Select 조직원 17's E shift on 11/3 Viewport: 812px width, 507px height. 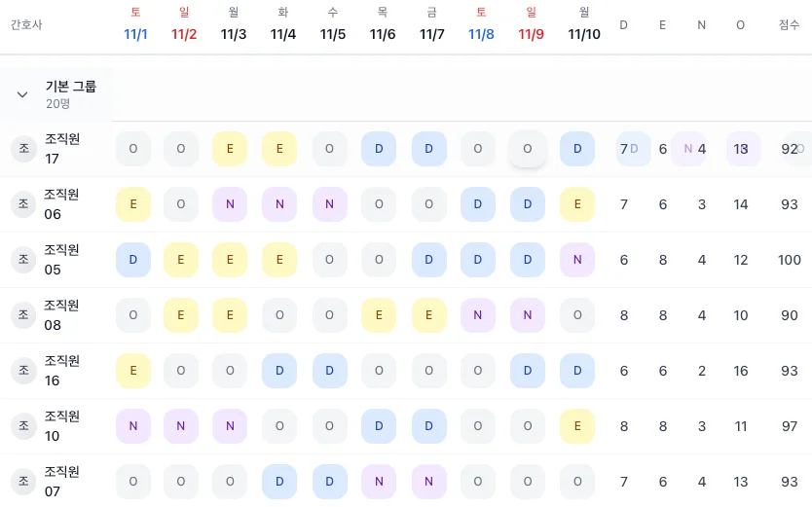pyautogui.click(x=230, y=149)
